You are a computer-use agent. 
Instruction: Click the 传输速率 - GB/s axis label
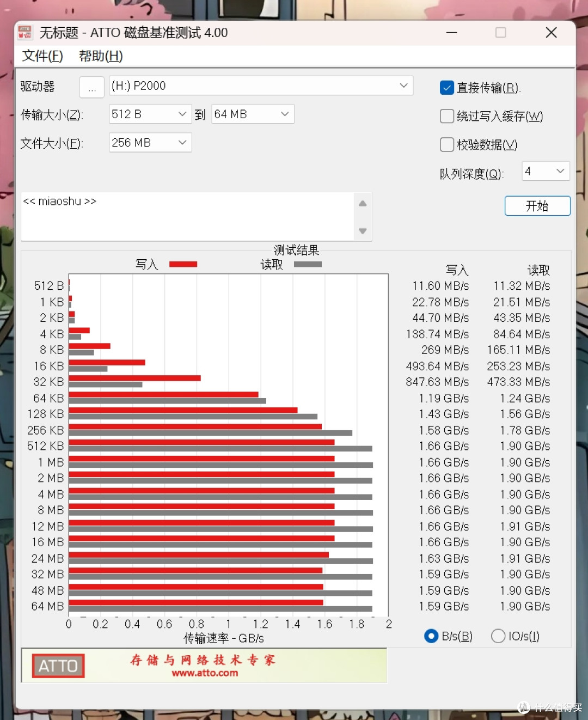(x=224, y=638)
